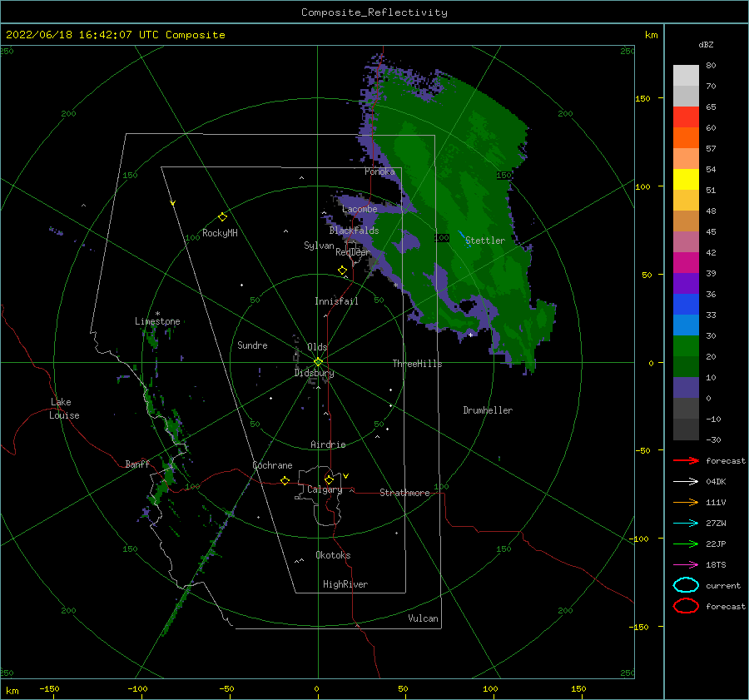Pick the red 65-60 dBZ color swatch
749x700 pixels.
click(x=686, y=117)
